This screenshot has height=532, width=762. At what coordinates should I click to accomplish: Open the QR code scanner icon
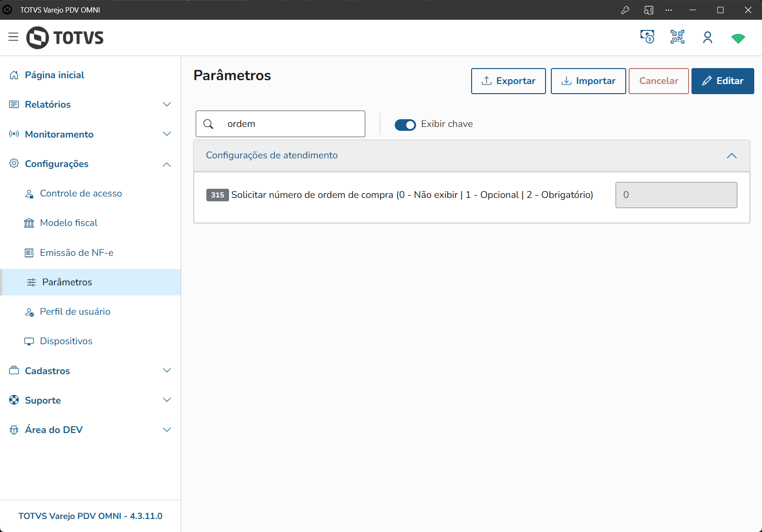pos(677,37)
